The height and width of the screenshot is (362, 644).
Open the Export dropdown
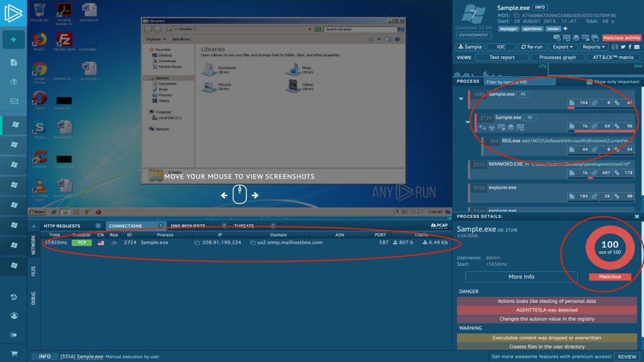point(562,47)
